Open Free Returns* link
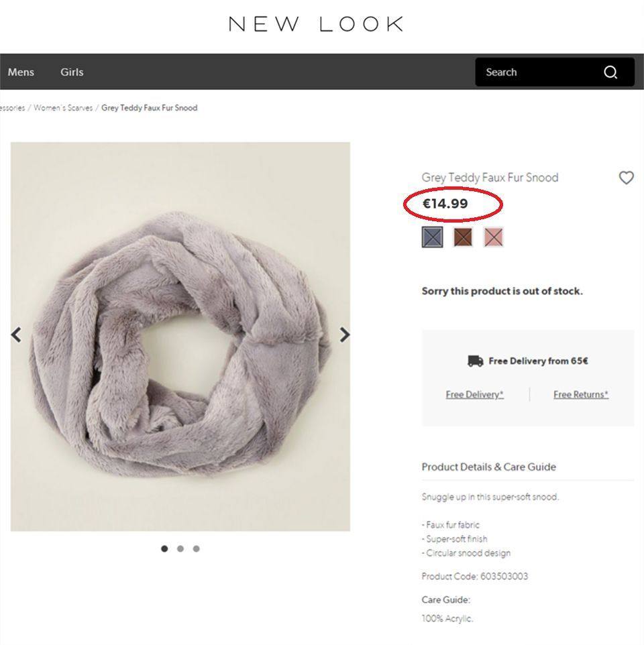 coord(581,394)
